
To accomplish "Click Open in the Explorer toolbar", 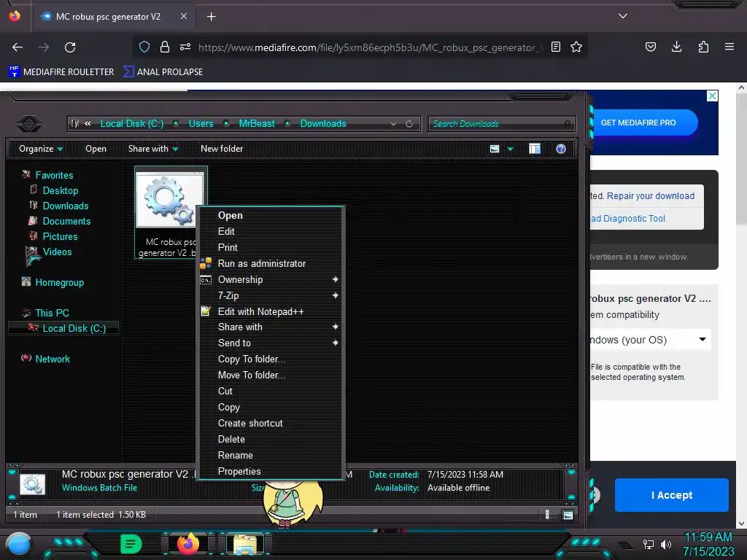I will tap(96, 149).
